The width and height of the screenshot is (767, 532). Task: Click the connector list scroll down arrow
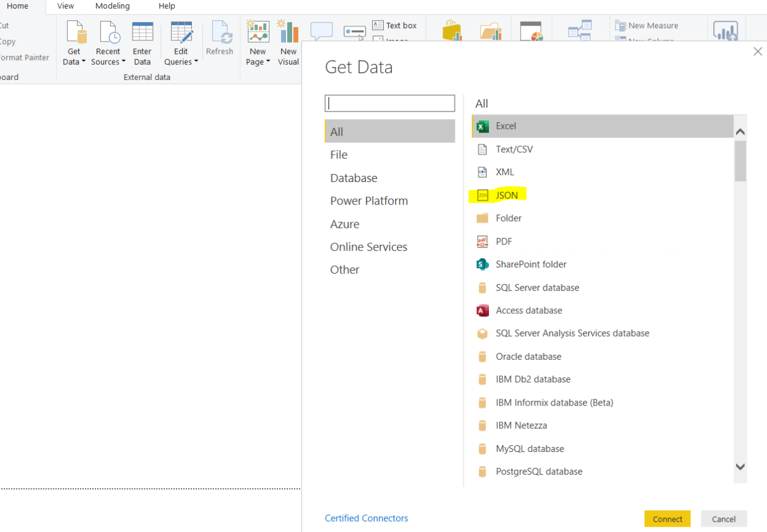740,467
